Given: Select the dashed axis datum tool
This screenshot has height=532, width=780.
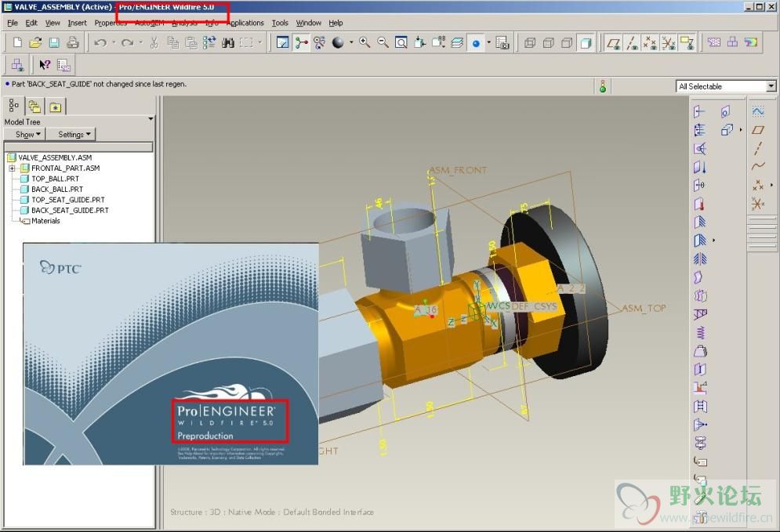Looking at the screenshot, I should tap(757, 148).
